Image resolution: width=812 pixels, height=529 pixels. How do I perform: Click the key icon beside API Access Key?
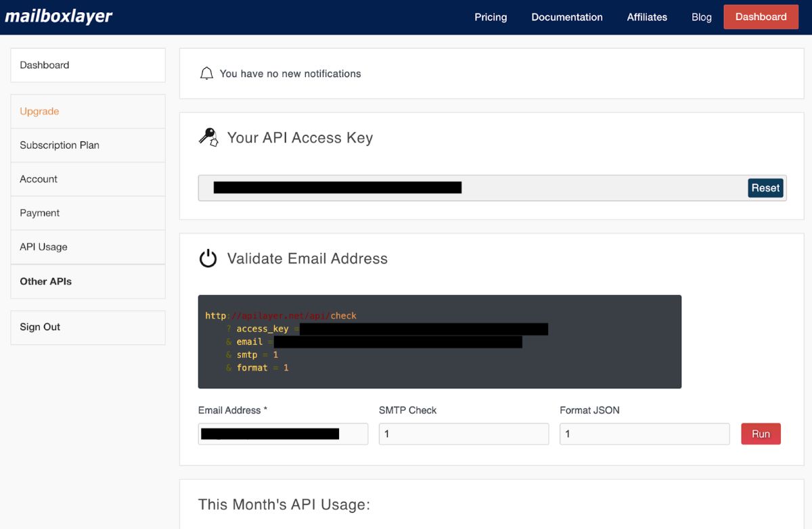208,137
